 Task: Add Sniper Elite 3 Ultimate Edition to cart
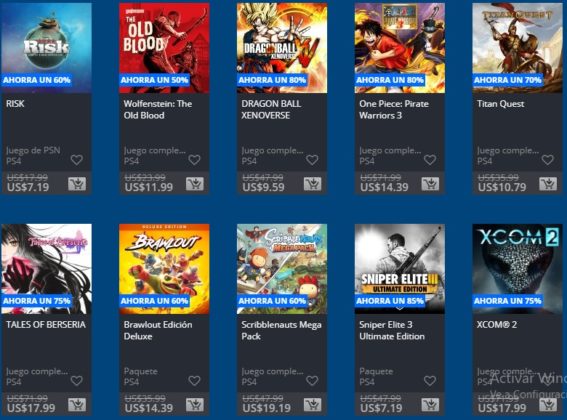pyautogui.click(x=430, y=405)
